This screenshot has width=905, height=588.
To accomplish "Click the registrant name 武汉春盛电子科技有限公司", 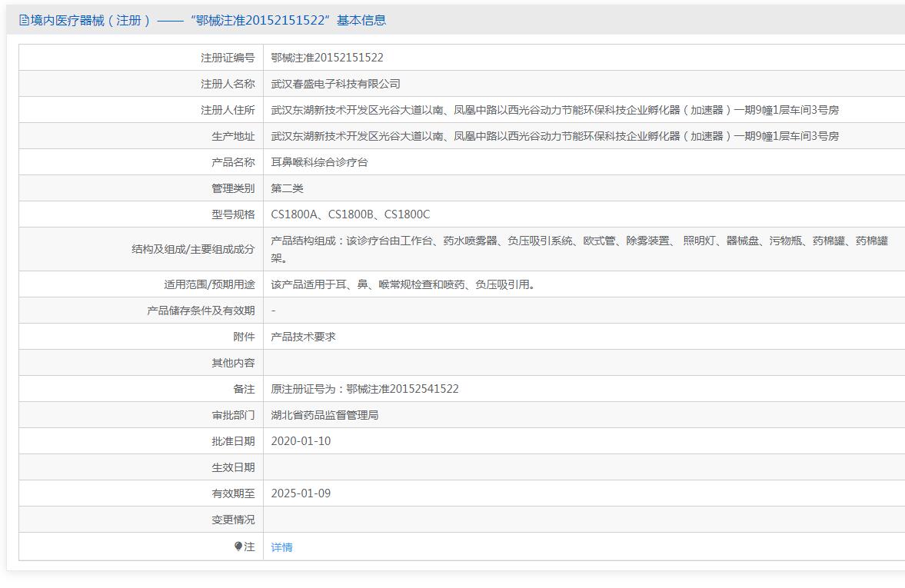I will (335, 84).
